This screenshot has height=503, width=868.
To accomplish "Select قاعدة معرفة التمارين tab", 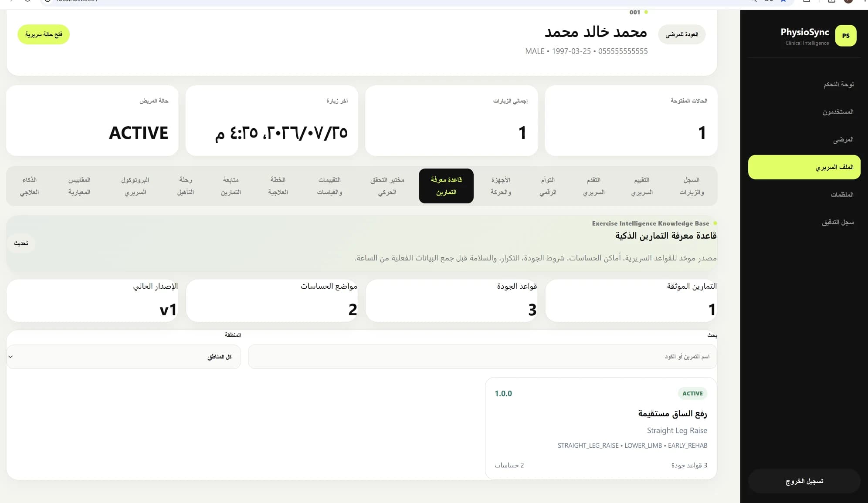I will click(446, 186).
